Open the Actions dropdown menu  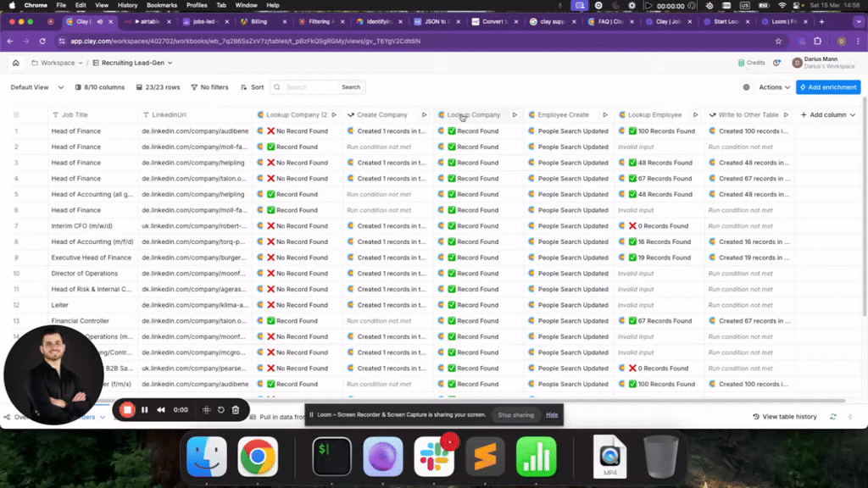774,87
